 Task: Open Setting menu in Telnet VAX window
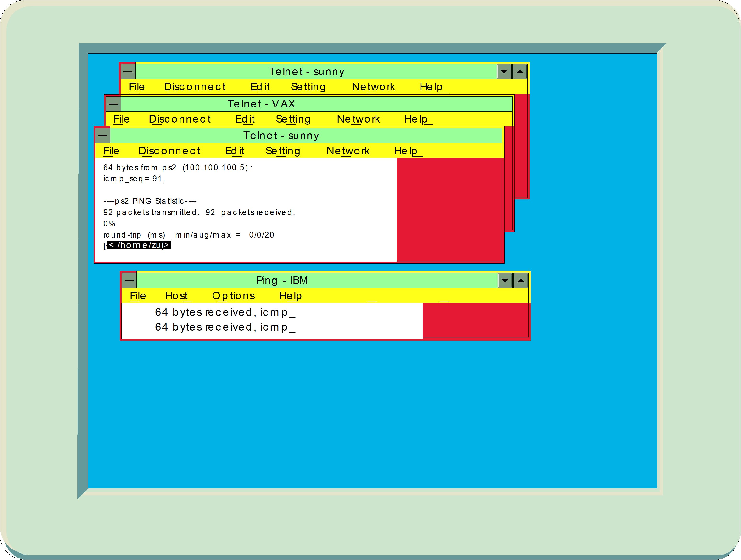click(293, 119)
